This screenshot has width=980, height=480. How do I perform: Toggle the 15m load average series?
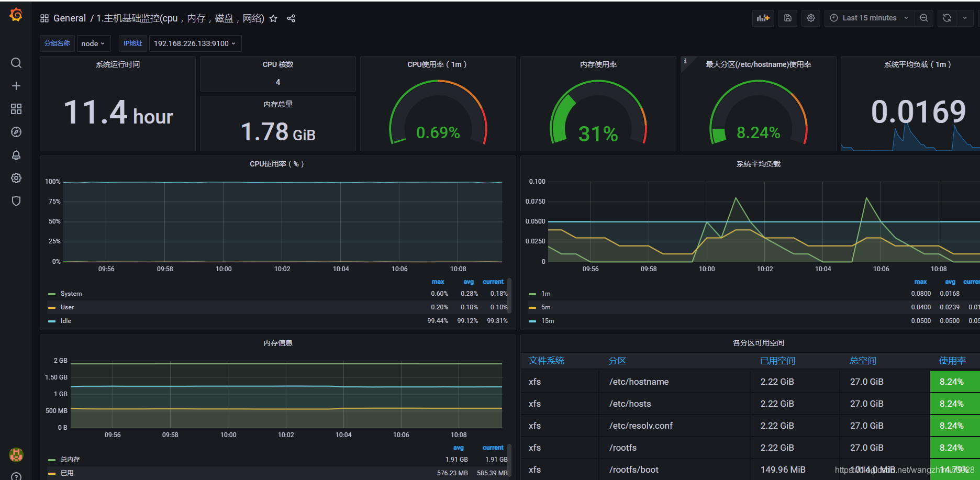[x=547, y=320]
